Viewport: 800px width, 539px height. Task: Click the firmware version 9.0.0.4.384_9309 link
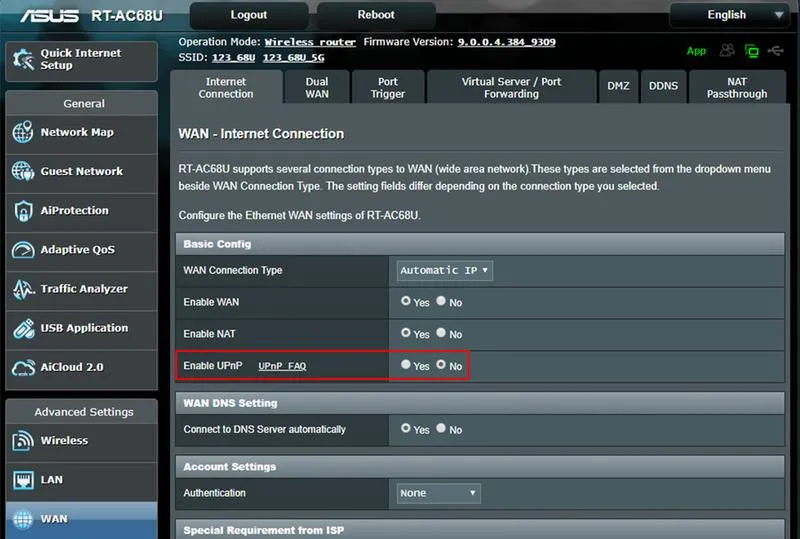507,42
